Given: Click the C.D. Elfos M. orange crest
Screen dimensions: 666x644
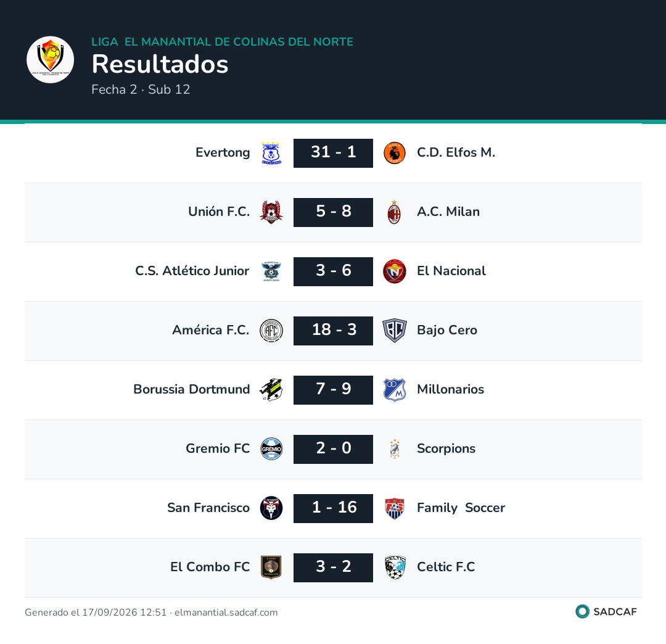Looking at the screenshot, I should click(x=395, y=153).
